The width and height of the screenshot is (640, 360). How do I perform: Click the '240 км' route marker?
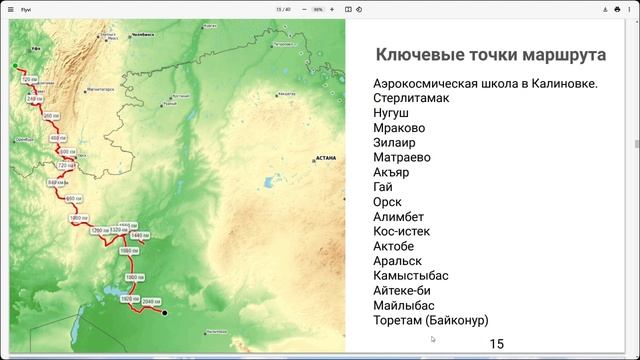click(35, 99)
